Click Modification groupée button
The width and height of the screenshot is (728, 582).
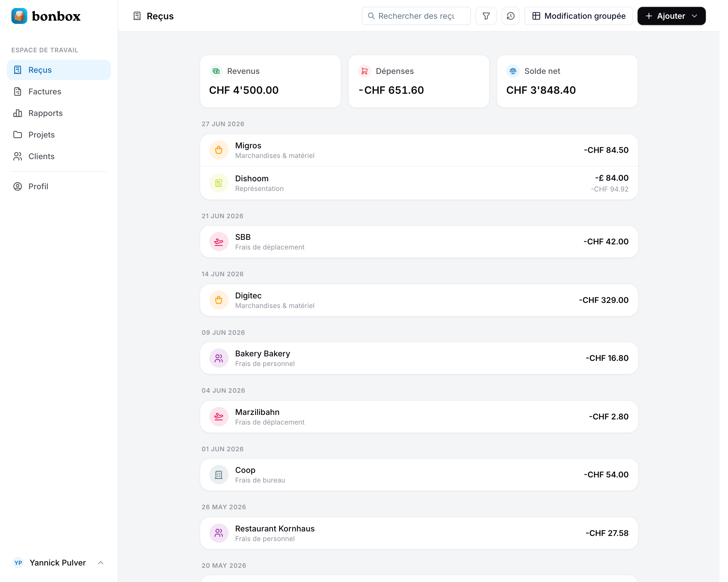[578, 16]
